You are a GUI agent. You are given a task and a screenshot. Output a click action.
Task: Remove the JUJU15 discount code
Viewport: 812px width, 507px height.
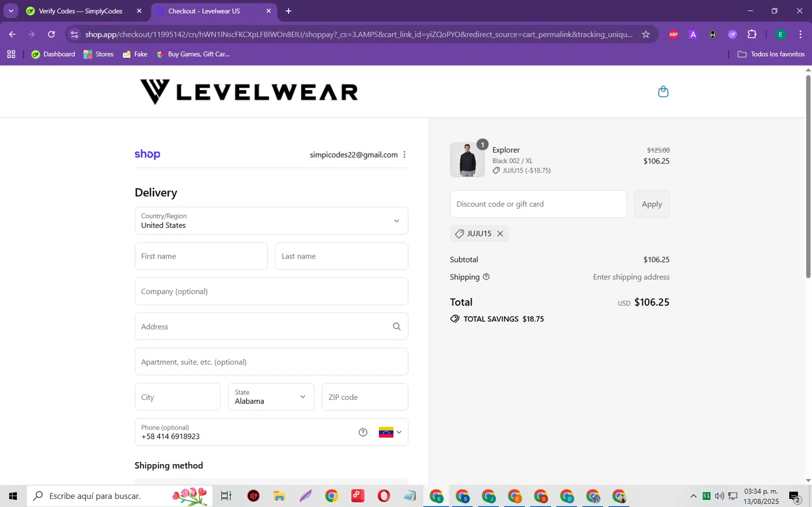(500, 234)
